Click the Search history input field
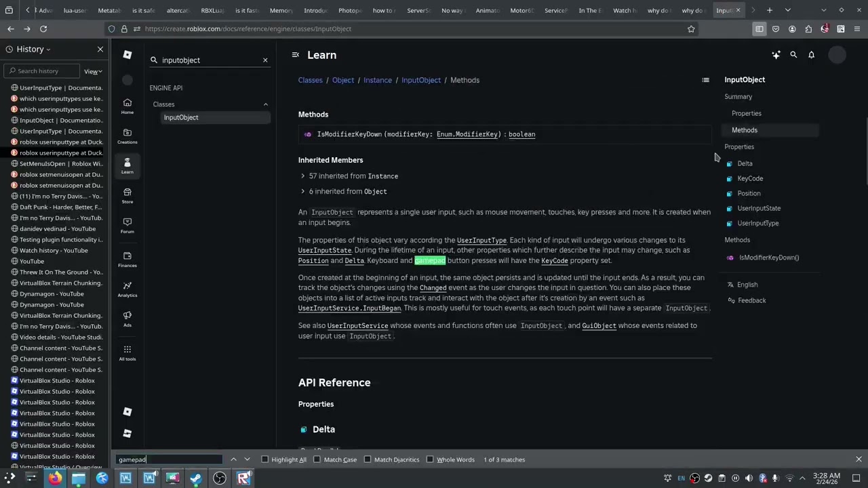This screenshot has width=868, height=488. coord(43,71)
